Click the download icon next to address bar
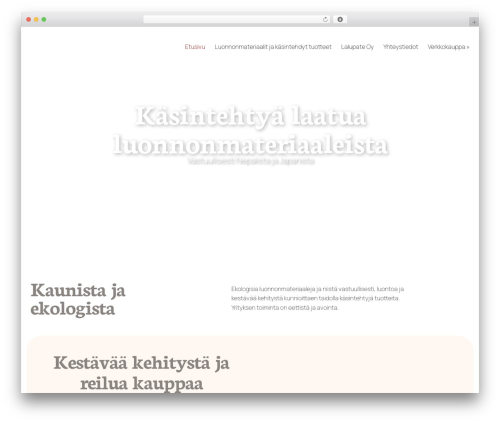The width and height of the screenshot is (500, 423). click(x=340, y=20)
